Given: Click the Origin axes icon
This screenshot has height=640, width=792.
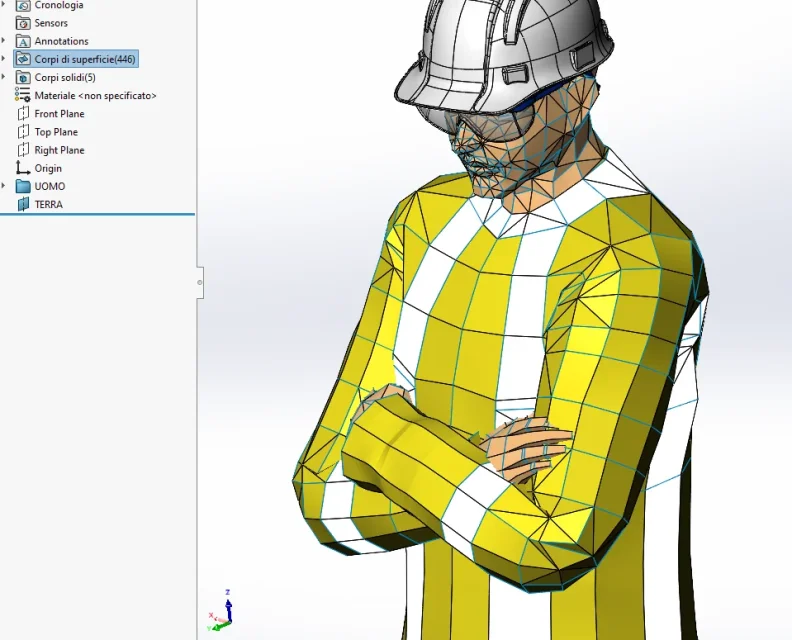Looking at the screenshot, I should (23, 168).
